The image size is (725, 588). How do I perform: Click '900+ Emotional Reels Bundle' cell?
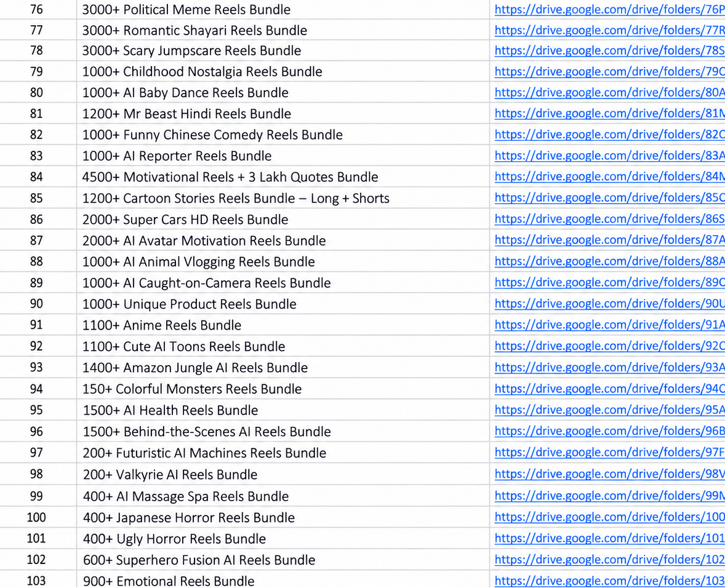(283, 579)
